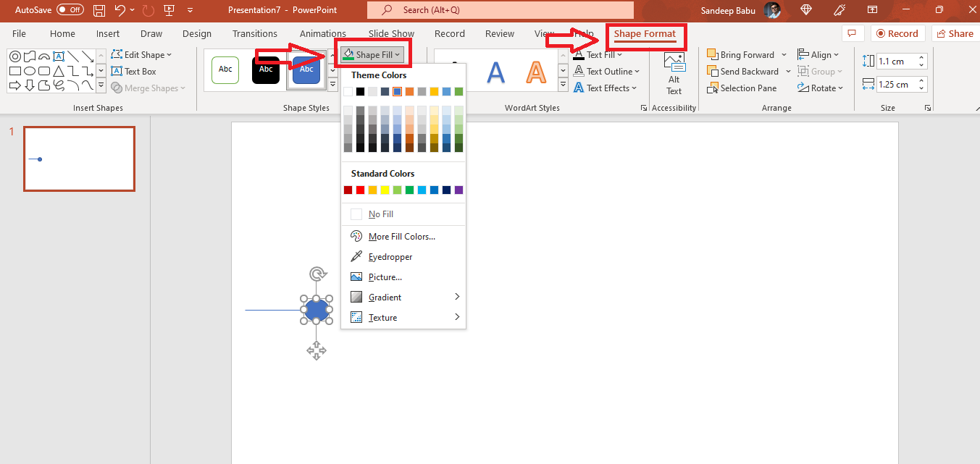Screen dimensions: 980x464
Task: Expand the Shape Styles gallery More arrow
Action: click(332, 86)
